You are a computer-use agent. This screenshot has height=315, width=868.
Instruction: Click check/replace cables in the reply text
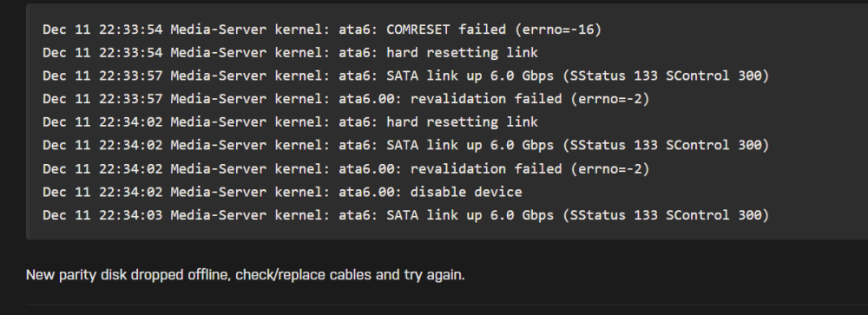(304, 274)
